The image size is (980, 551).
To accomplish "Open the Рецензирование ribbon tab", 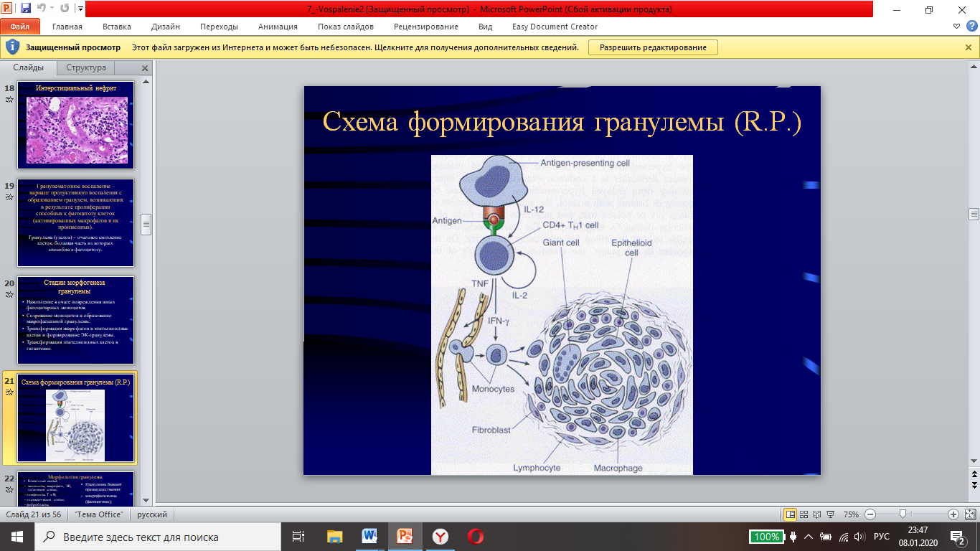I will (426, 27).
